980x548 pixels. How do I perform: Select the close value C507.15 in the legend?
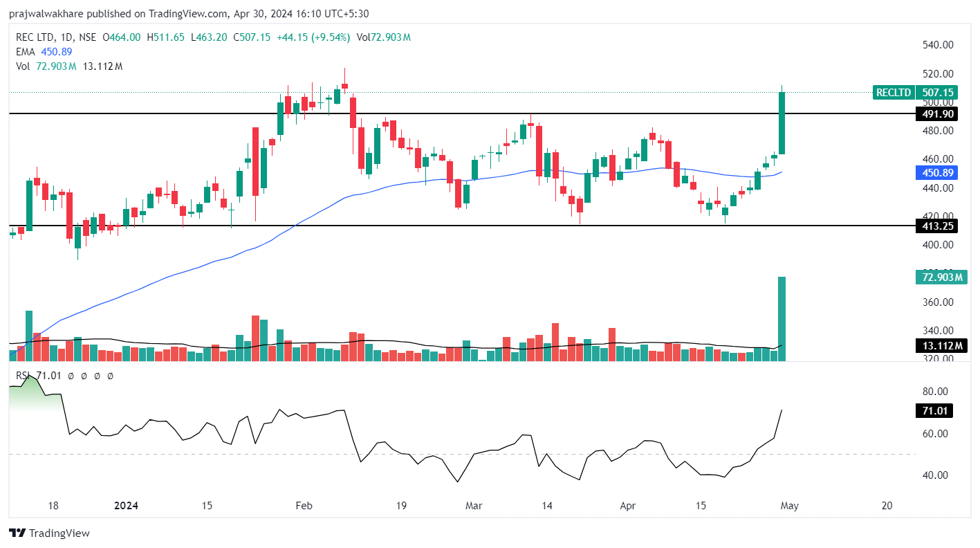(252, 37)
